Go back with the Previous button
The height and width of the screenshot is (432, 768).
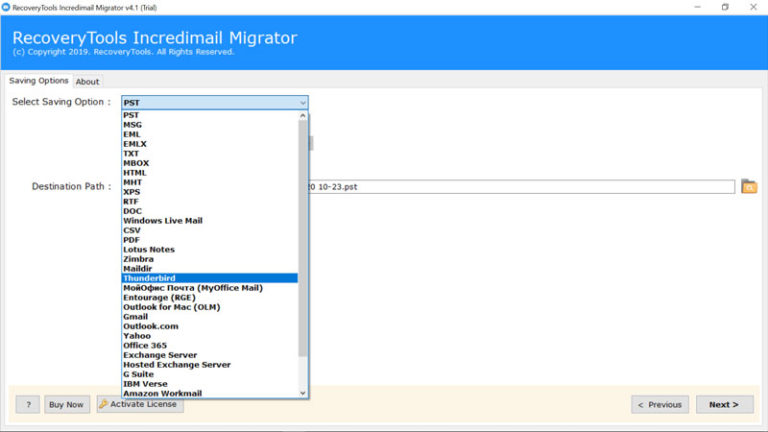point(660,404)
